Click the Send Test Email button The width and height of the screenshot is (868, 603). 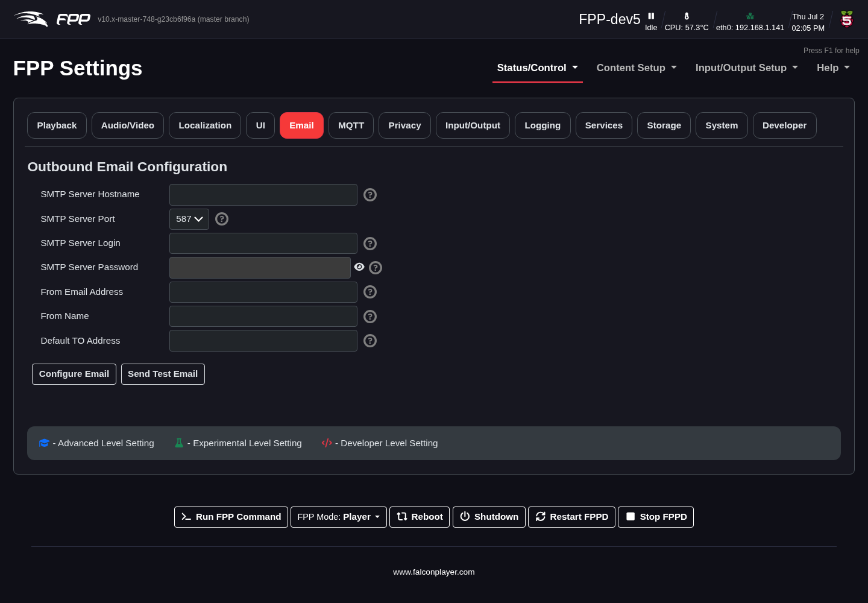163,374
